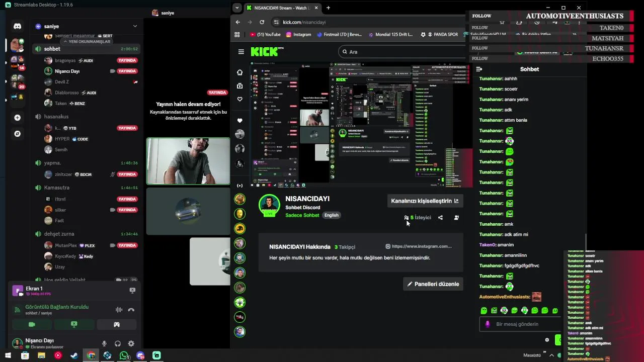Image resolution: width=644 pixels, height=362 pixels.
Task: Click the share icon beside İzleyici
Action: [440, 218]
